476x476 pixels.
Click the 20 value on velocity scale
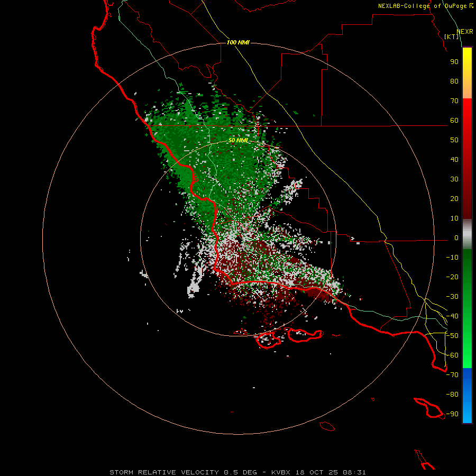(454, 199)
